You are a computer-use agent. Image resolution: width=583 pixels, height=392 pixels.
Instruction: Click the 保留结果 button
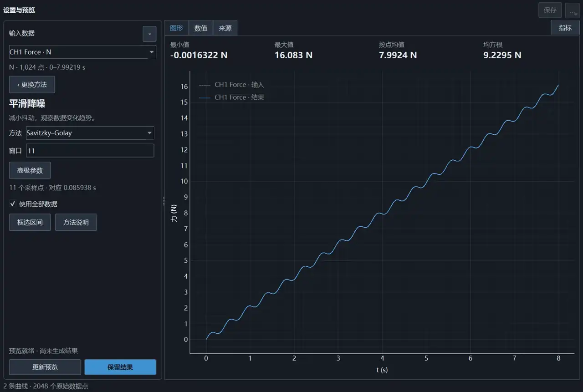120,367
